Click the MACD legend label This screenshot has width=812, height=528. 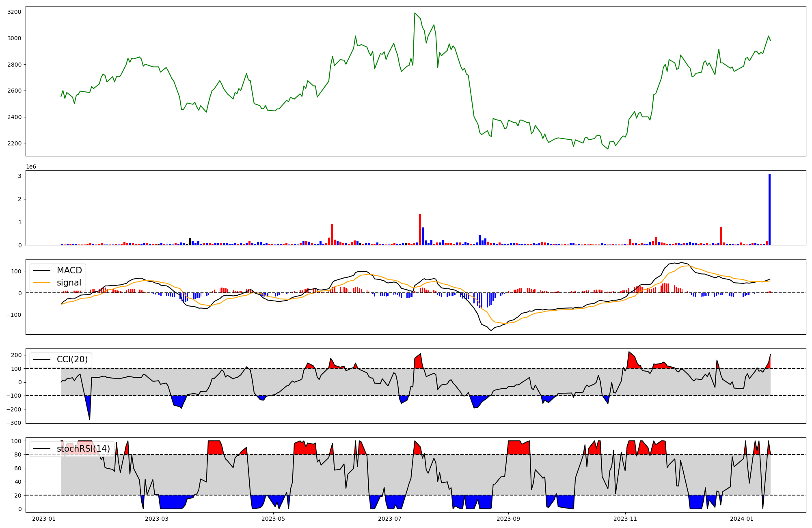click(69, 270)
